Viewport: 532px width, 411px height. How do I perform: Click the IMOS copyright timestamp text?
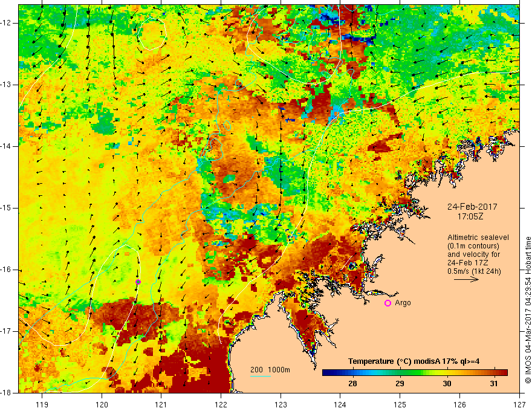point(528,310)
